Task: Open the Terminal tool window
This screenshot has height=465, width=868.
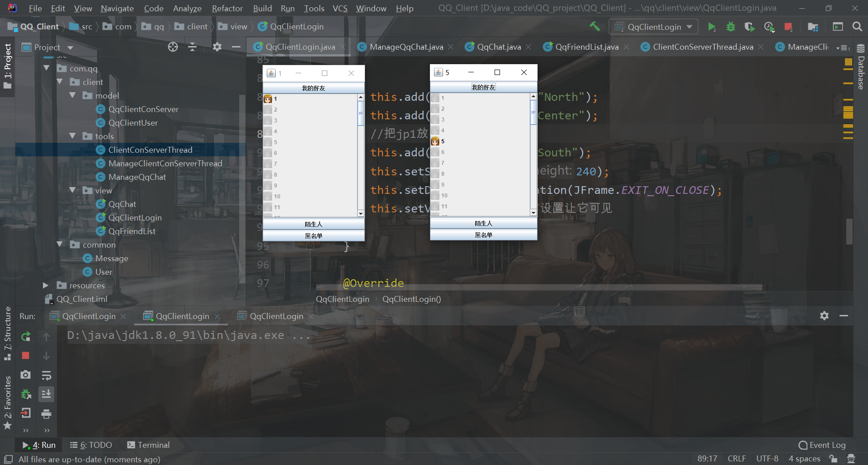Action: (148, 445)
